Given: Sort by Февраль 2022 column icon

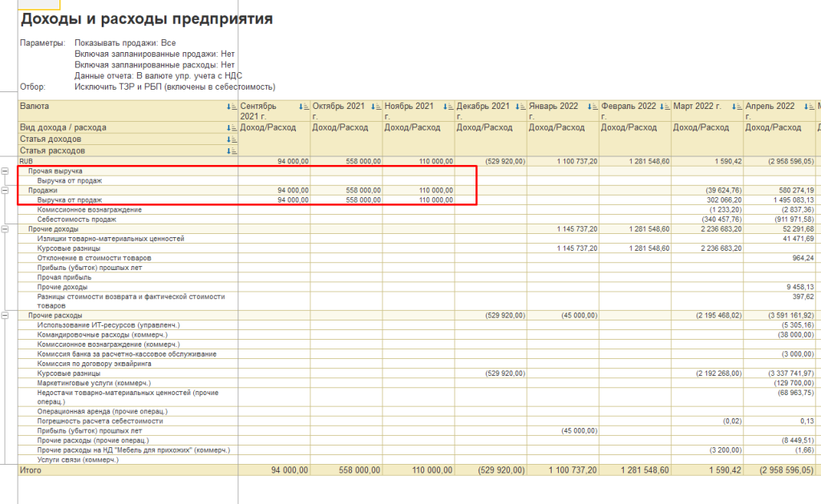Looking at the screenshot, I should pos(665,107).
